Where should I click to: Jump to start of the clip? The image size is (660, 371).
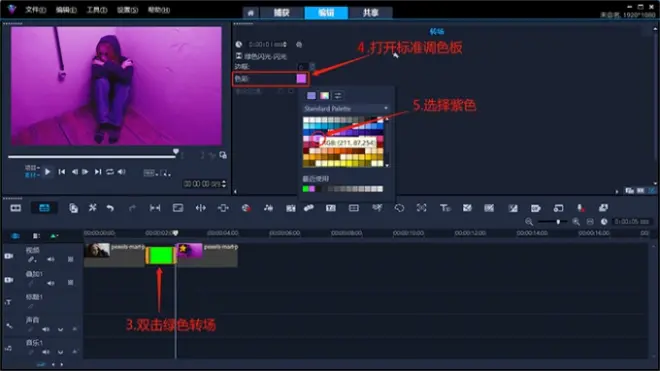pyautogui.click(x=62, y=172)
